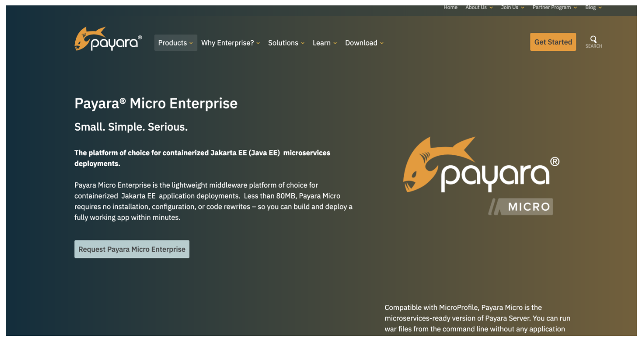Image resolution: width=644 pixels, height=339 pixels.
Task: Open the Learn dropdown menu
Action: [x=324, y=43]
